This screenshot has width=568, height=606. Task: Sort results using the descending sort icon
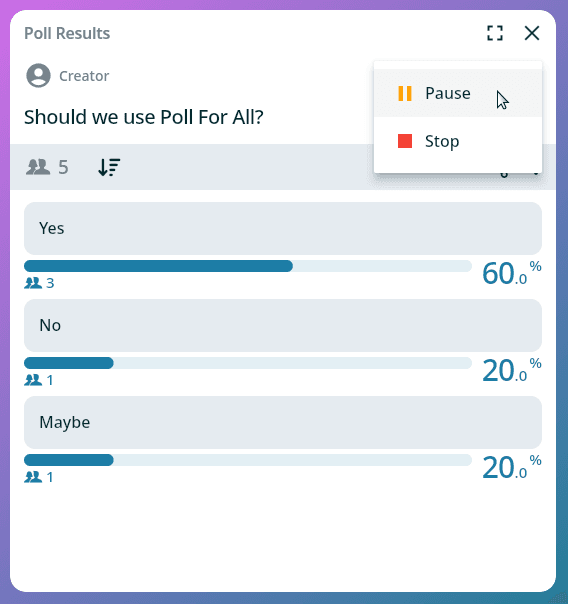(109, 167)
